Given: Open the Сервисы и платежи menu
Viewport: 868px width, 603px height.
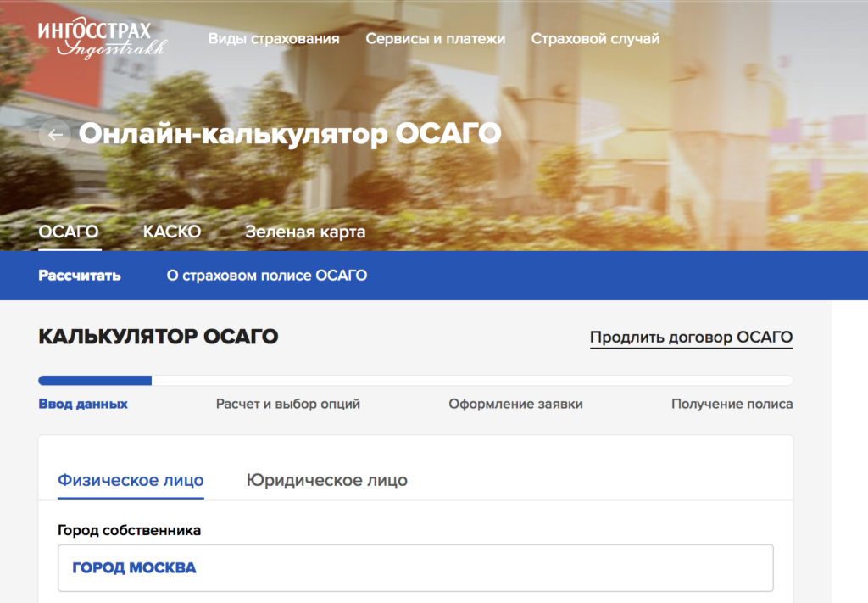Looking at the screenshot, I should pos(435,39).
